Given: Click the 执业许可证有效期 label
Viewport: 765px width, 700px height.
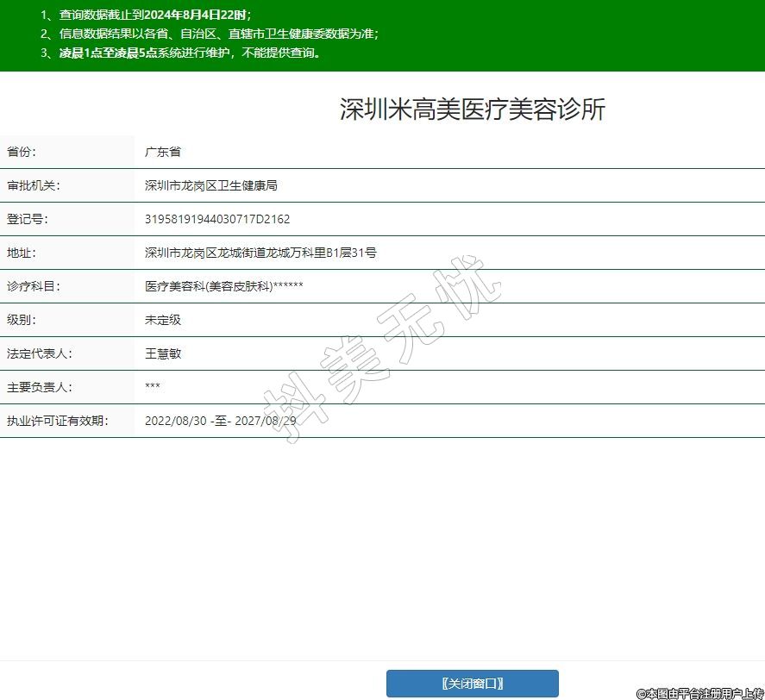Looking at the screenshot, I should (57, 421).
